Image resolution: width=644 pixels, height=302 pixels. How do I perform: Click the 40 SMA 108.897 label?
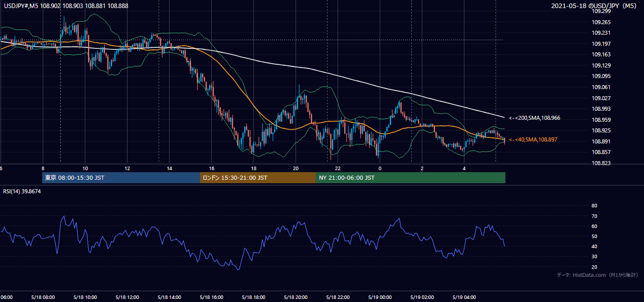[x=534, y=139]
